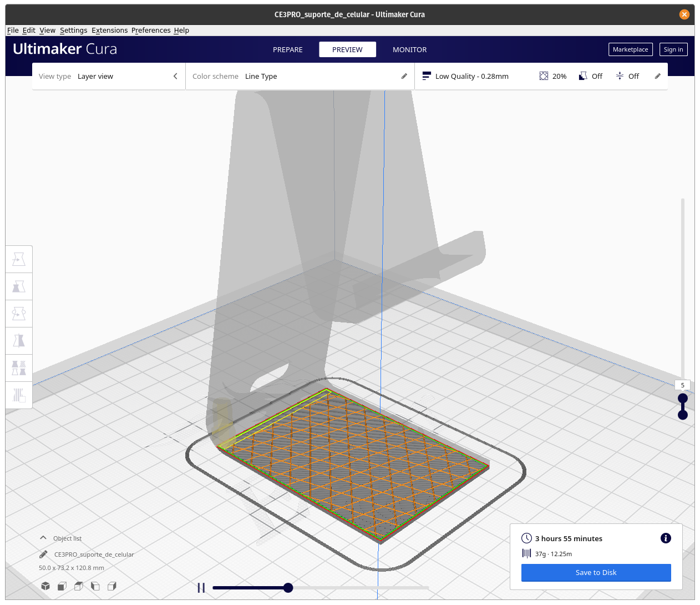Click the 50.0 x 73.2 x 120.8 mm dimensions

click(72, 568)
